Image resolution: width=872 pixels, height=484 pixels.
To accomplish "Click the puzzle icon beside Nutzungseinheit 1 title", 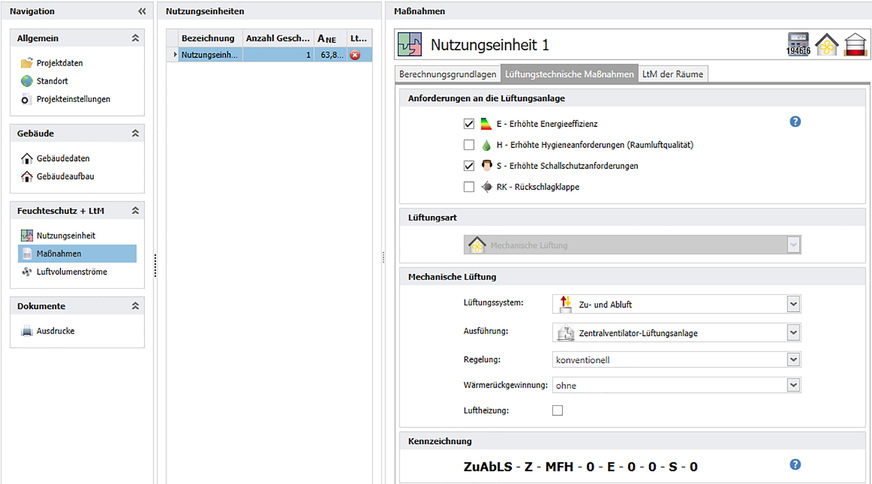I will pos(409,45).
